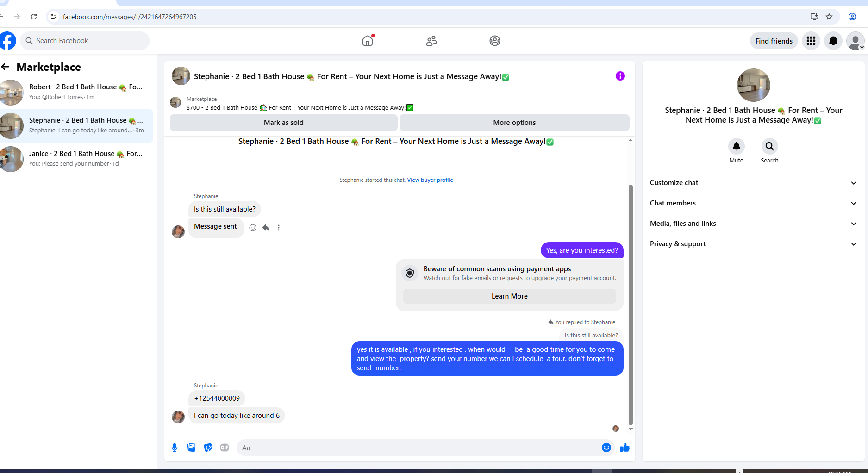
Task: Open More options for the listing
Action: pos(514,123)
